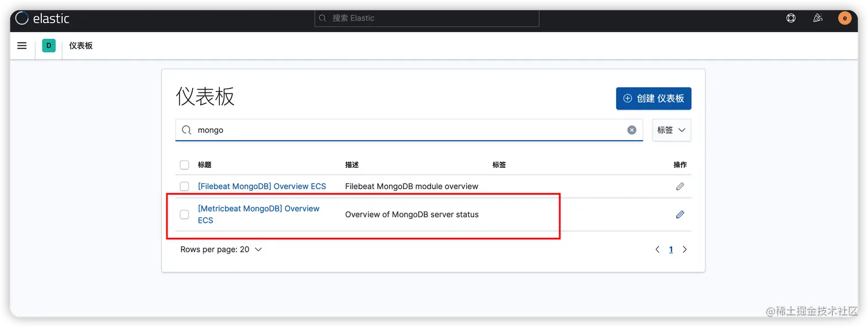Click the 操作 column header
Viewport: 868px width, 327px height.
click(680, 165)
